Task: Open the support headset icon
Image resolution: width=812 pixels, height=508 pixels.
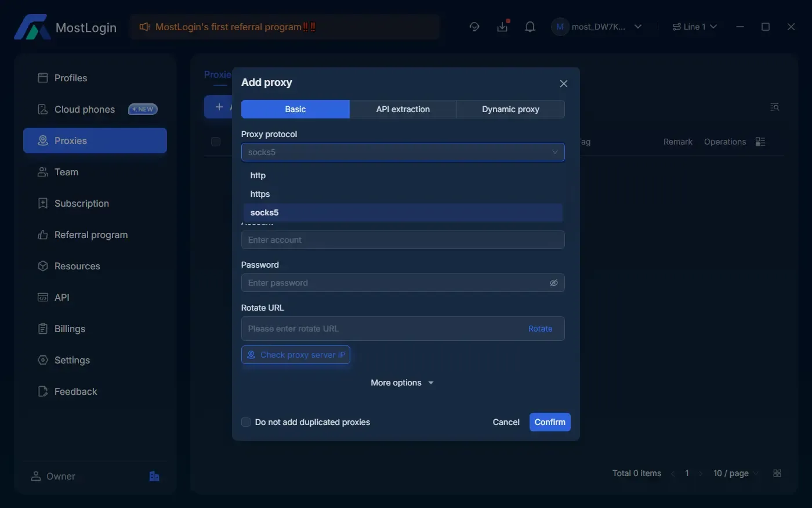Action: [474, 26]
